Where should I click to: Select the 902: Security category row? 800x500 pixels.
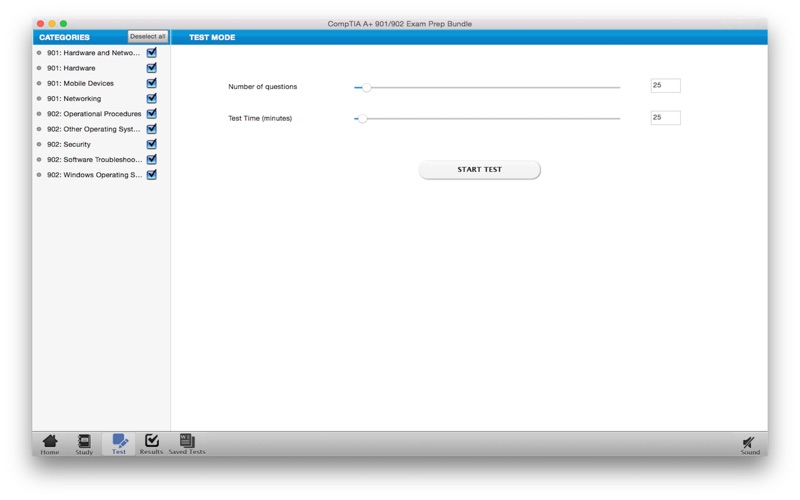101,144
